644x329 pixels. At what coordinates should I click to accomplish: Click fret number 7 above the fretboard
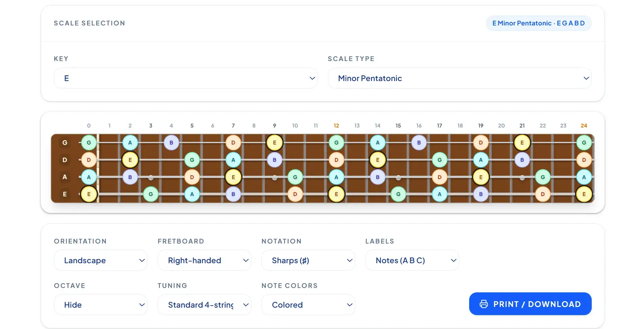click(233, 125)
